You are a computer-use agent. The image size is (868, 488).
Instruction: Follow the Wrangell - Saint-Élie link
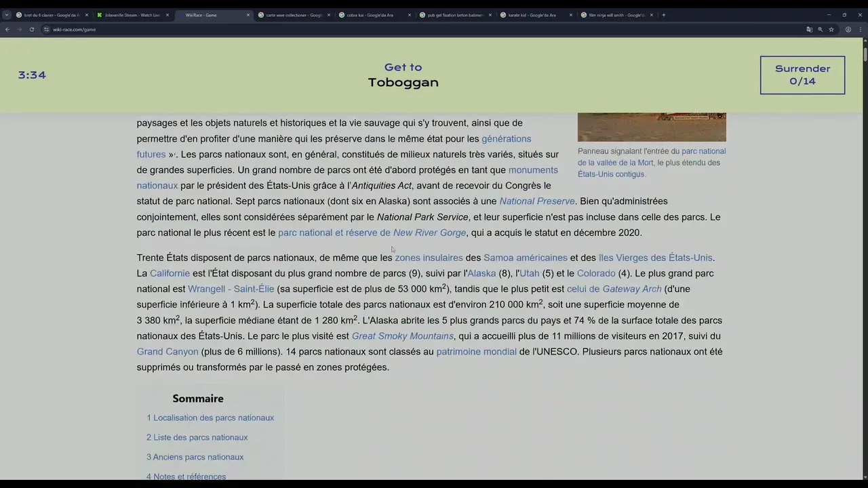click(231, 289)
